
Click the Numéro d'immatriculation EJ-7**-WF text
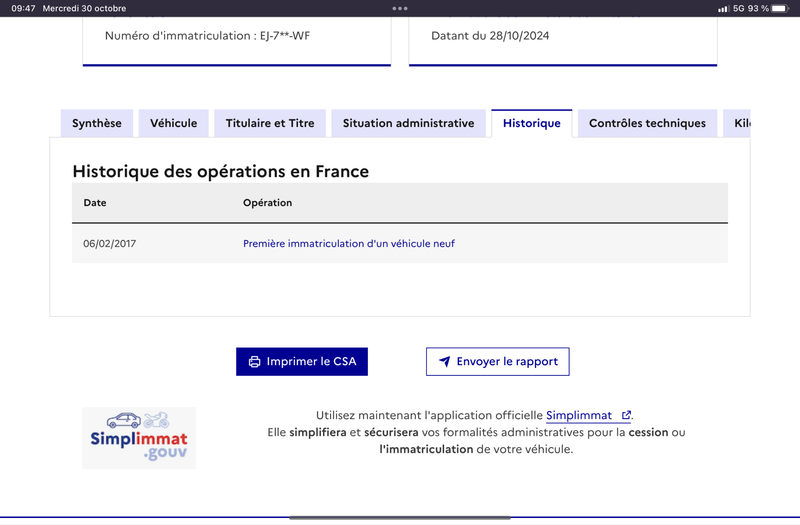click(x=207, y=36)
